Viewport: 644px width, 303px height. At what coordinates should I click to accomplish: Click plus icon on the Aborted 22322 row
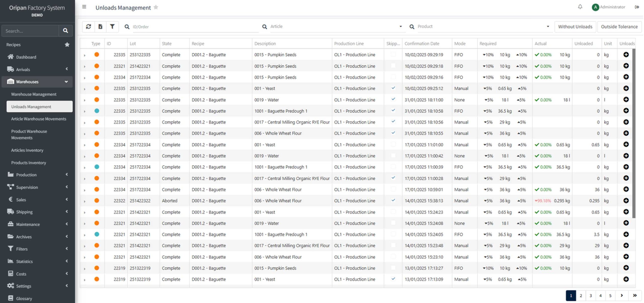pos(626,201)
